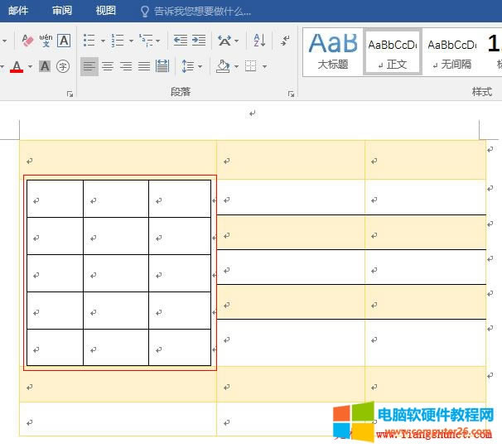Toggle align text left
The width and height of the screenshot is (502, 448).
pos(89,66)
